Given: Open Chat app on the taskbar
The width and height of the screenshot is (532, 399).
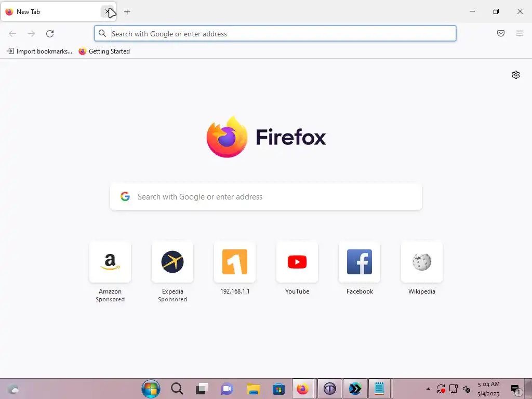Looking at the screenshot, I should click(227, 389).
